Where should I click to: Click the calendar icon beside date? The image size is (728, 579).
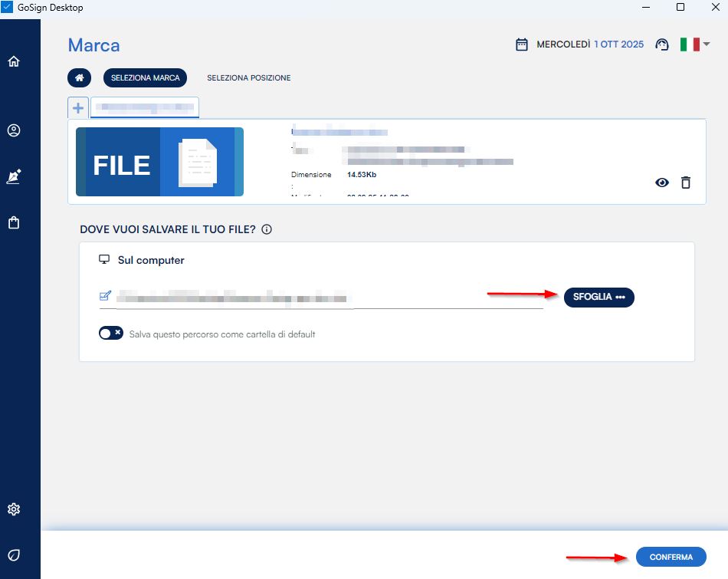click(x=522, y=44)
